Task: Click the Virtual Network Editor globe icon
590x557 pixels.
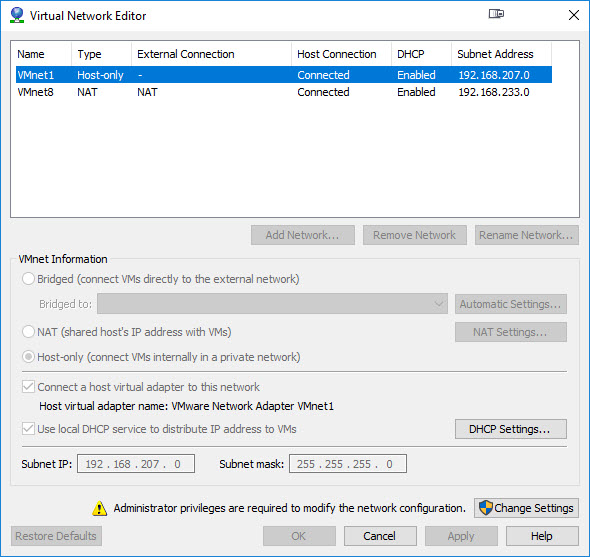Action: (17, 15)
